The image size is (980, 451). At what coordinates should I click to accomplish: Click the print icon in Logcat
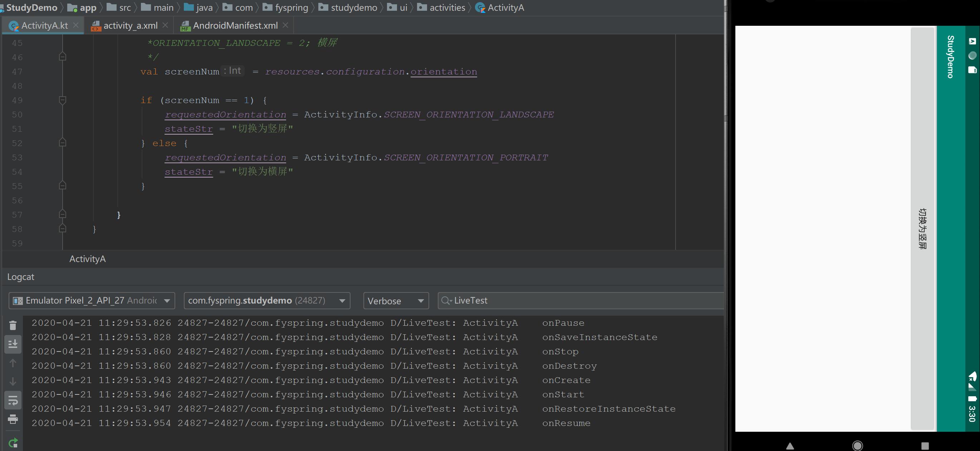[x=13, y=419]
